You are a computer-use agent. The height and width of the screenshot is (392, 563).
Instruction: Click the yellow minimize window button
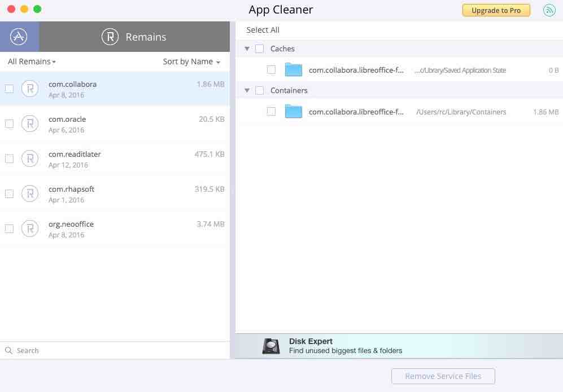(x=24, y=9)
